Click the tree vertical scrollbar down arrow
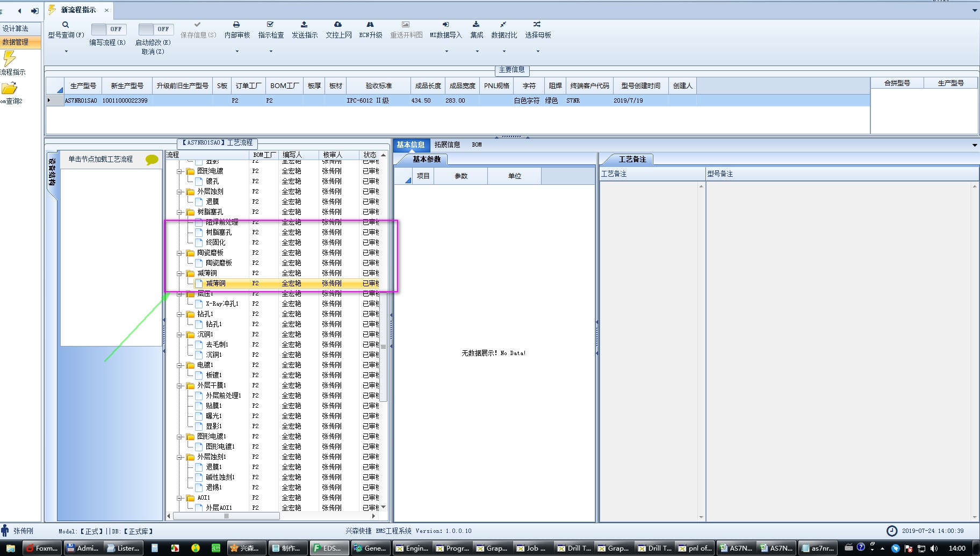 pos(383,507)
